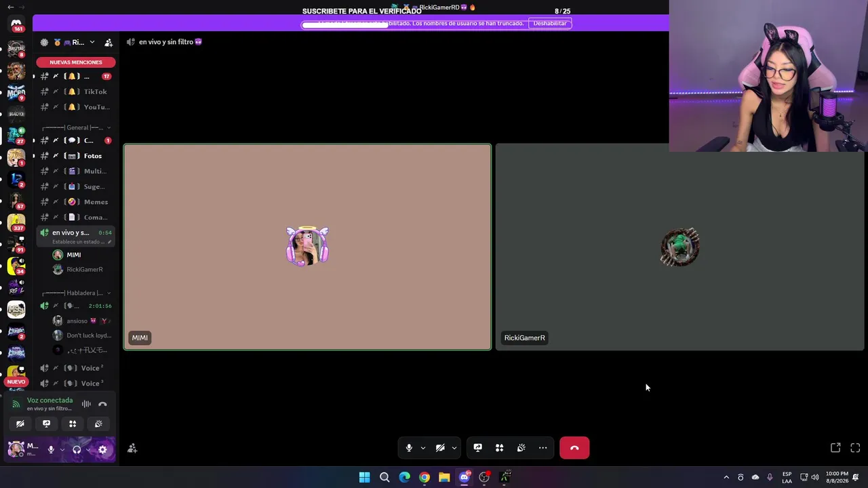Expand the RickiGamerRD server name dropdown
The image size is (868, 488).
[x=92, y=42]
